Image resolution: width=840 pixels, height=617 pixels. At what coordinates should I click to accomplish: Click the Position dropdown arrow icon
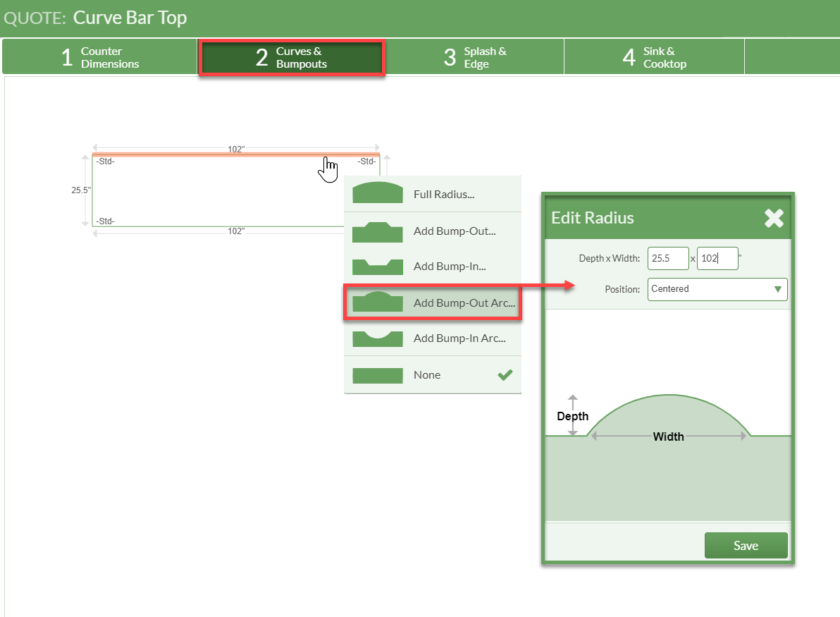pyautogui.click(x=778, y=289)
